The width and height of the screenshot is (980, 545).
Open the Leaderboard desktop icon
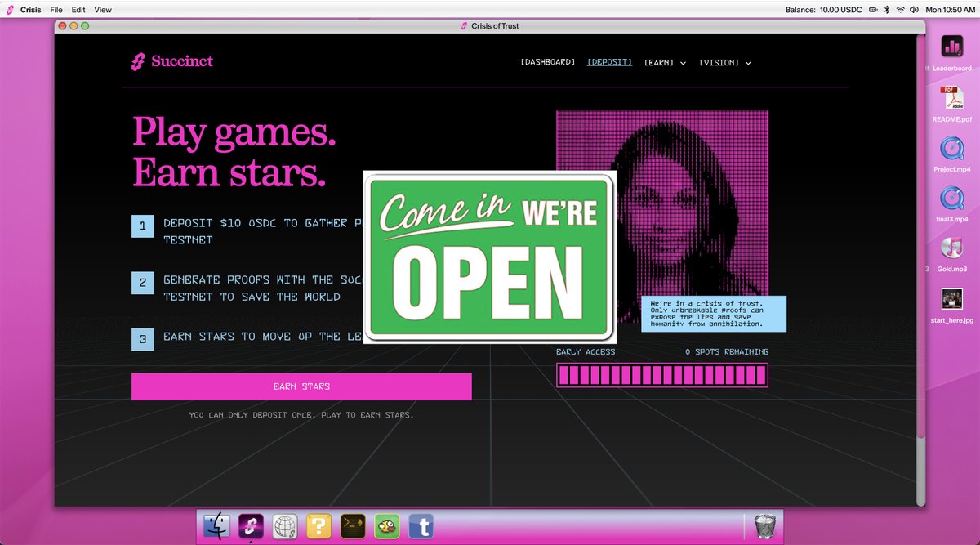[952, 47]
